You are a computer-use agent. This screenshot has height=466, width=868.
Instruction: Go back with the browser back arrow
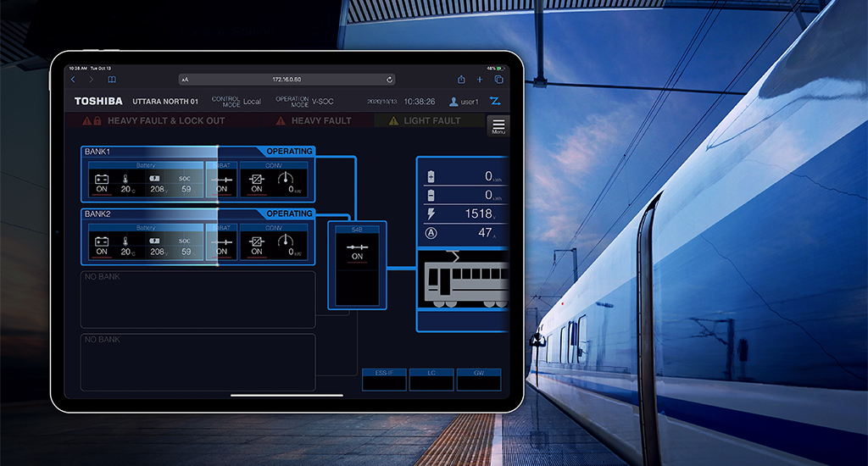(x=73, y=80)
